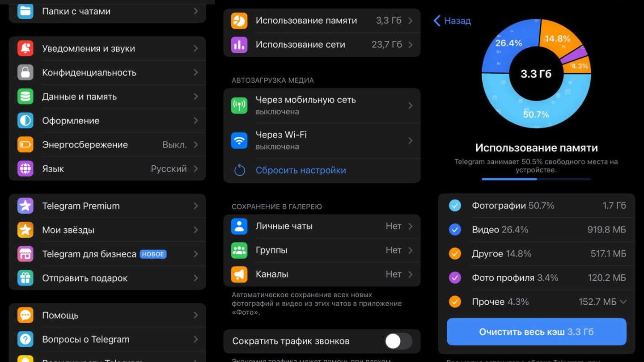The width and height of the screenshot is (644, 362).
Task: Tap the 919.8 МБ video size value
Action: 606,230
